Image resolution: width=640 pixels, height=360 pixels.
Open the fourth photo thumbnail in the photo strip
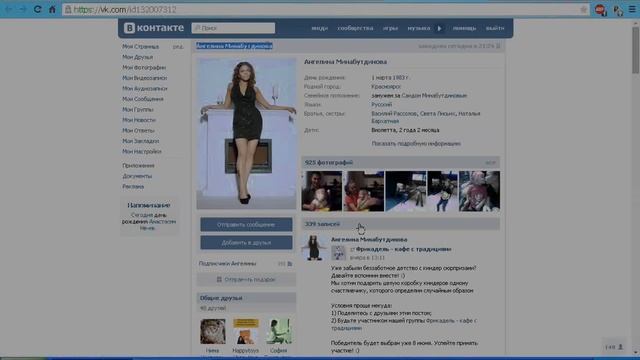point(442,191)
